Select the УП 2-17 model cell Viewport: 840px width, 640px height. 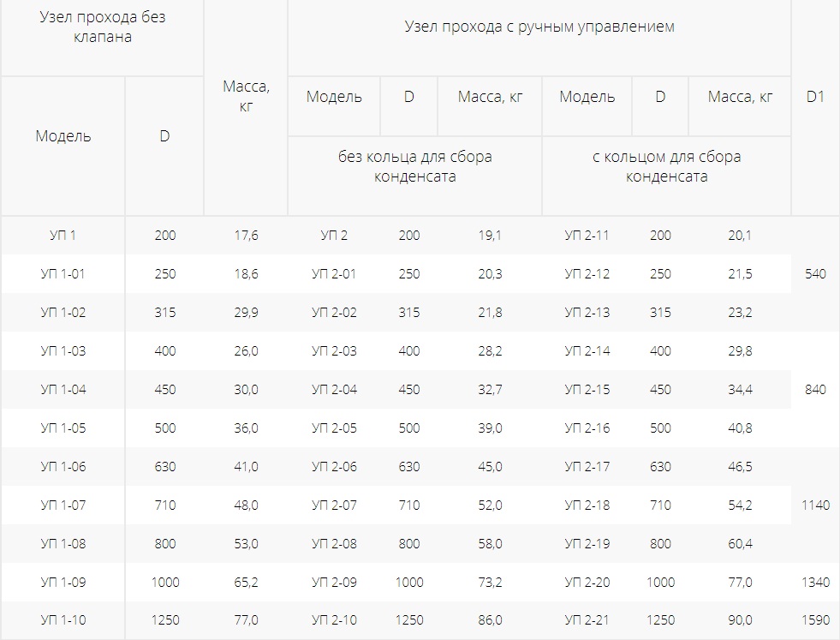[x=587, y=467]
